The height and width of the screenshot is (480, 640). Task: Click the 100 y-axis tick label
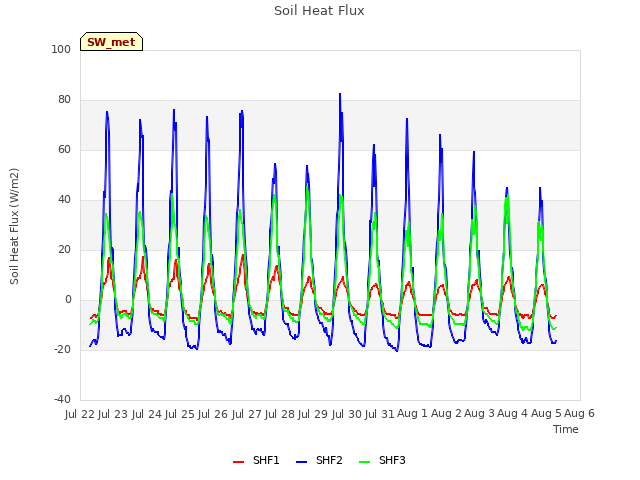61,49
